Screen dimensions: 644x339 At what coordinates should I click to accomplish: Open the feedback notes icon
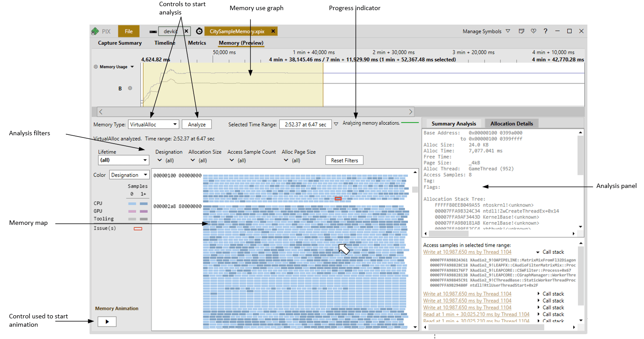[522, 31]
